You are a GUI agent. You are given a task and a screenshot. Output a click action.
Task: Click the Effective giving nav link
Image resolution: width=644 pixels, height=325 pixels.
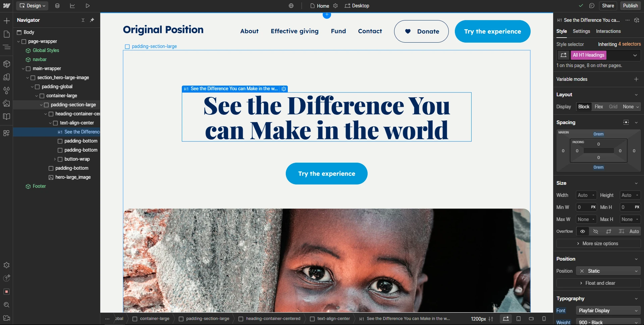click(x=294, y=31)
